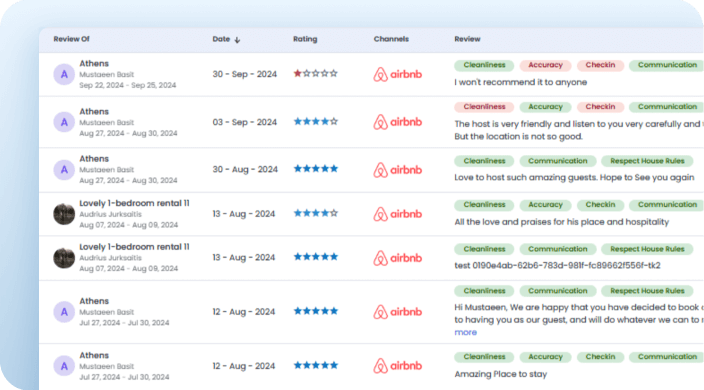
Task: Click review text 'I won't recommend it to anyone'
Action: point(520,82)
